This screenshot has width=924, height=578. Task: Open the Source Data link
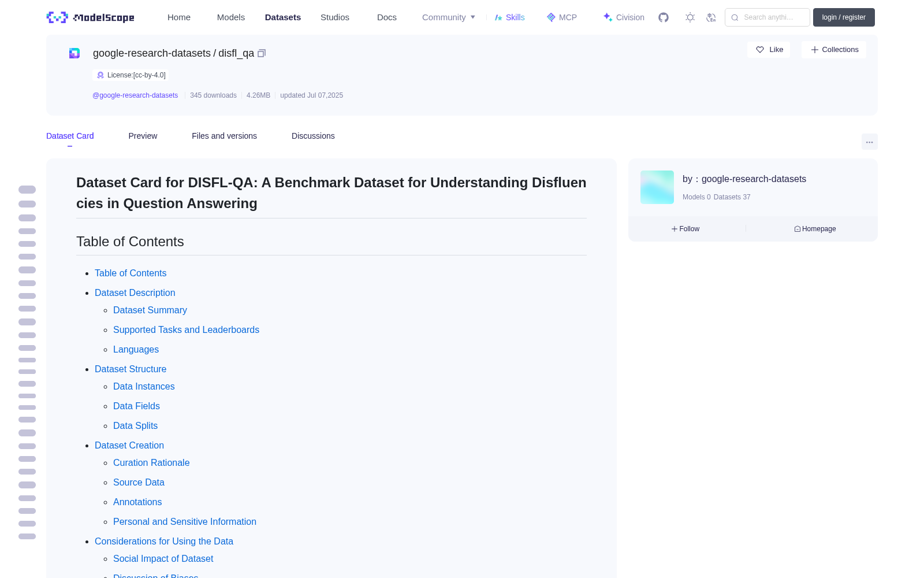139,482
